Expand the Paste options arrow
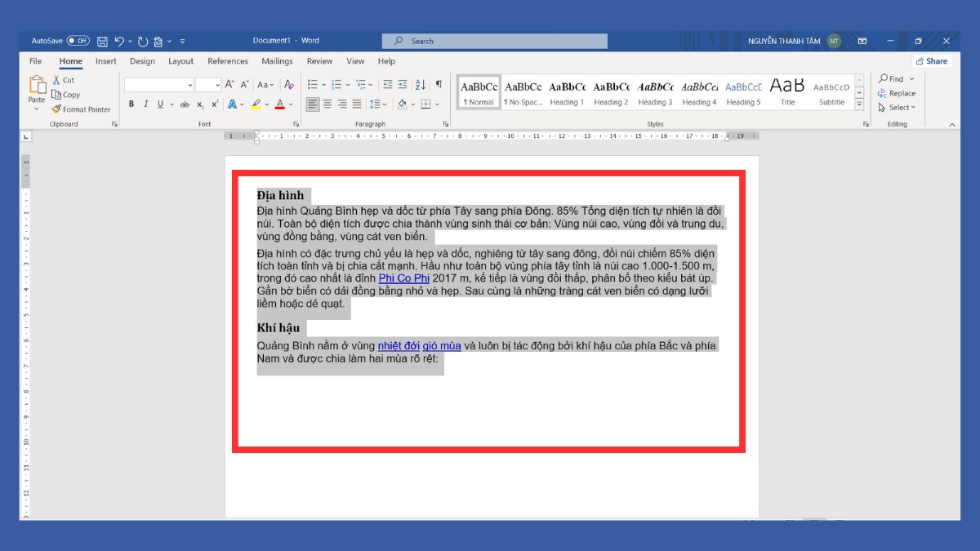This screenshot has width=980, height=551. pyautogui.click(x=37, y=109)
